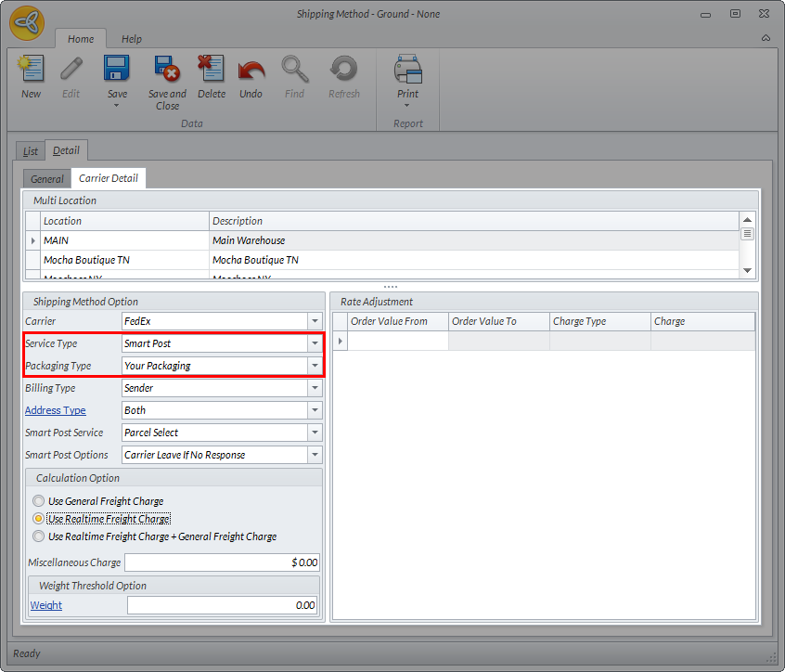Click the round application logo button
The width and height of the screenshot is (785, 672).
(27, 24)
